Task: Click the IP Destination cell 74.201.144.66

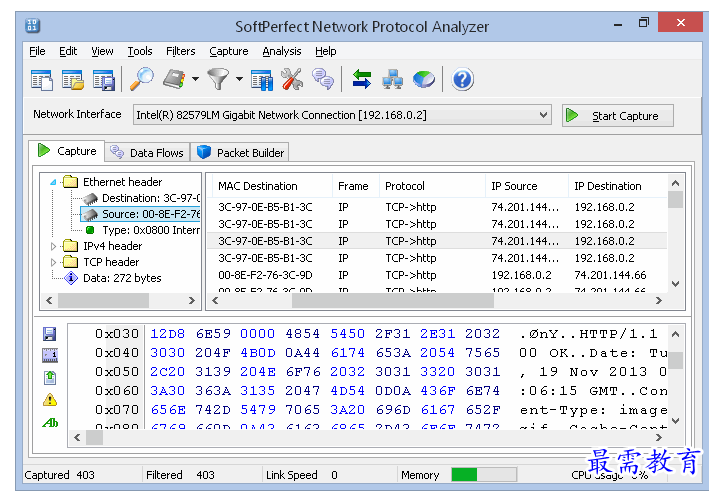Action: click(x=610, y=275)
